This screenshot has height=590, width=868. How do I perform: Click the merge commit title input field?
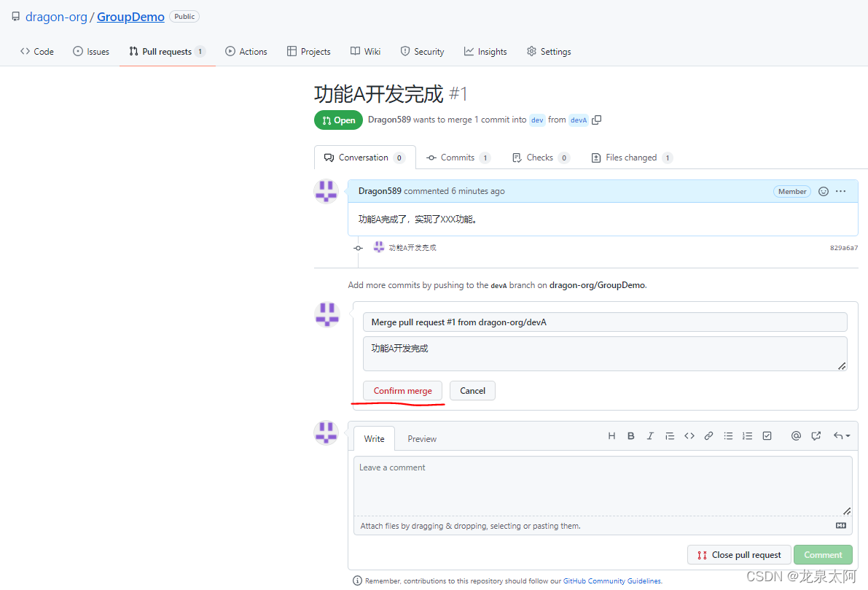[605, 322]
